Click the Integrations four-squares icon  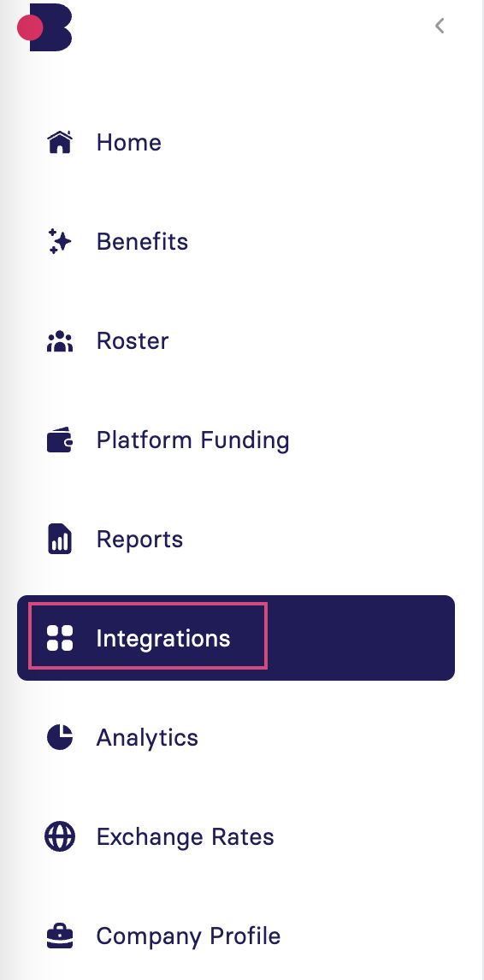tap(60, 638)
